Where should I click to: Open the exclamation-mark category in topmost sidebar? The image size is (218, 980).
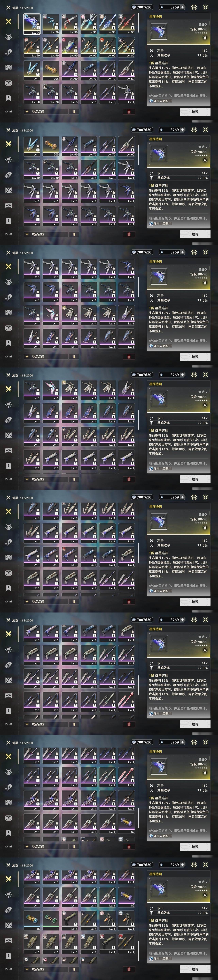(x=8, y=98)
